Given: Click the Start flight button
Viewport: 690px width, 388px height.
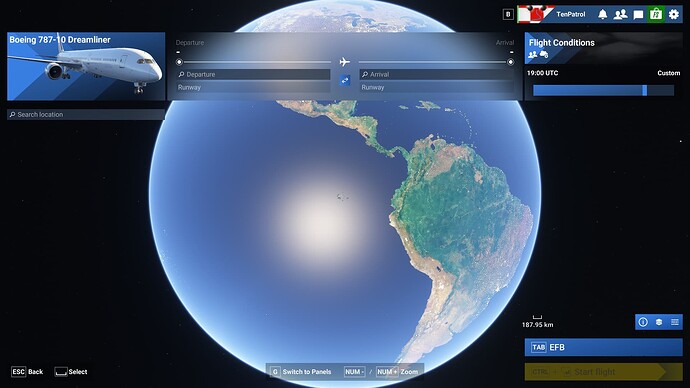Looking at the screenshot, I should point(603,372).
